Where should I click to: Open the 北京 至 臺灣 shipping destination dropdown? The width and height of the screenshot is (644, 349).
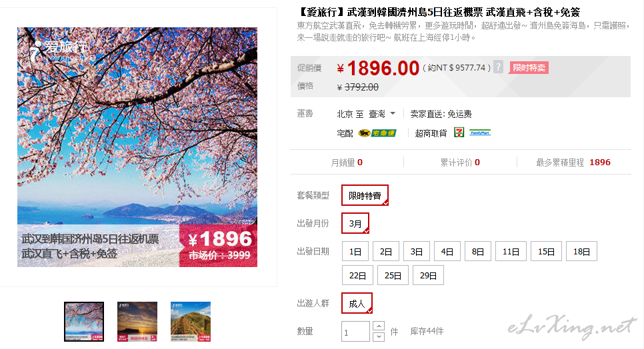366,114
